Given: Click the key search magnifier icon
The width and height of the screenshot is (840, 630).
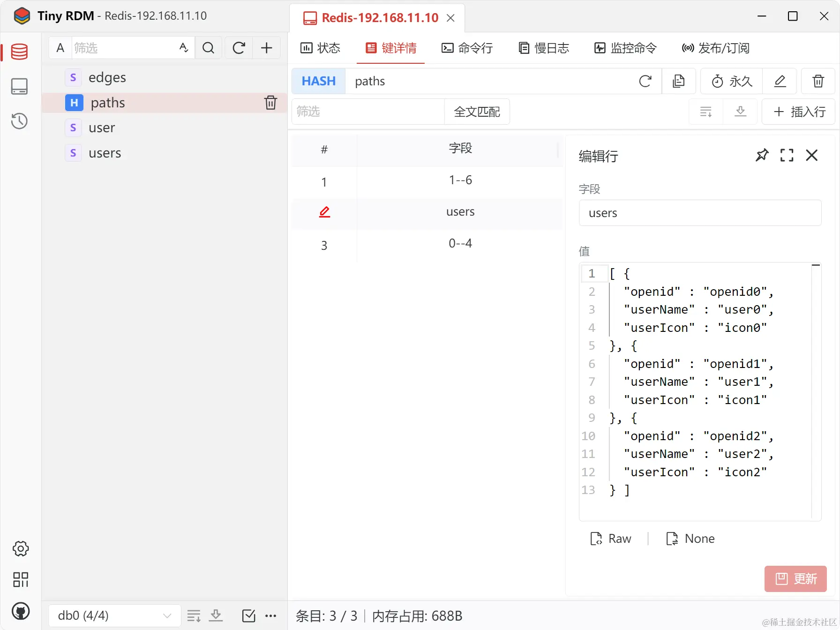Looking at the screenshot, I should (x=209, y=48).
